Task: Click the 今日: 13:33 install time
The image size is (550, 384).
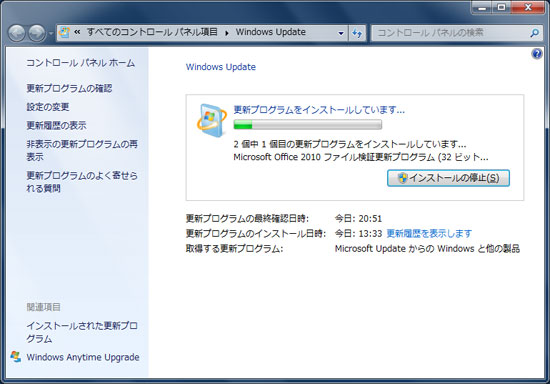Action: tap(358, 234)
